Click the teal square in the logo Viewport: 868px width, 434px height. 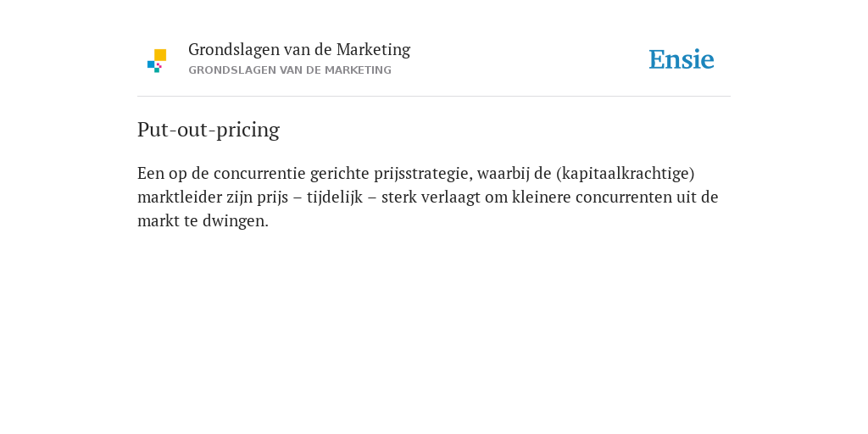click(x=157, y=70)
